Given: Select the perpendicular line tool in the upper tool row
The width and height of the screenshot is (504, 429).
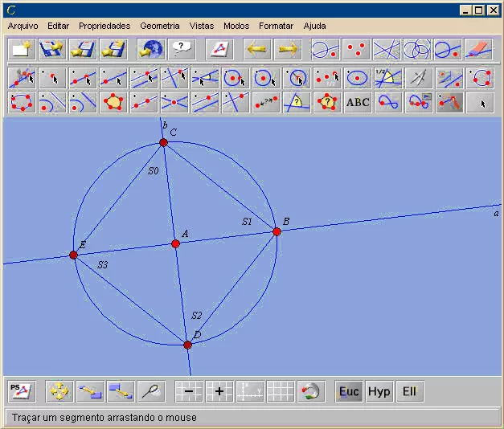Looking at the screenshot, I should 174,78.
